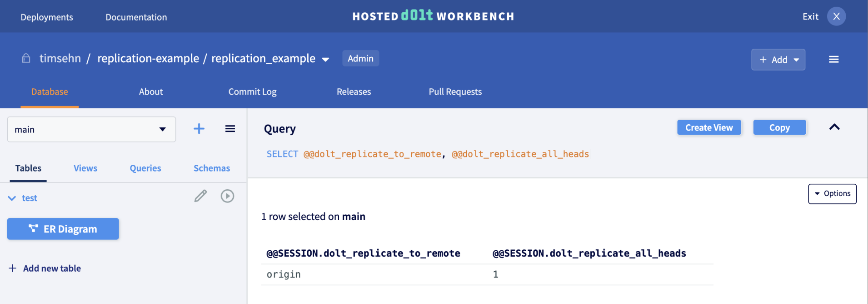The image size is (868, 304).
Task: Edit the test table with pencil icon
Action: [x=200, y=196]
